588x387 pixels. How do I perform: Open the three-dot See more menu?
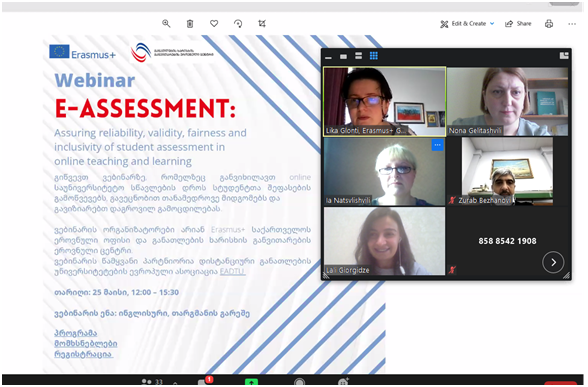click(572, 24)
